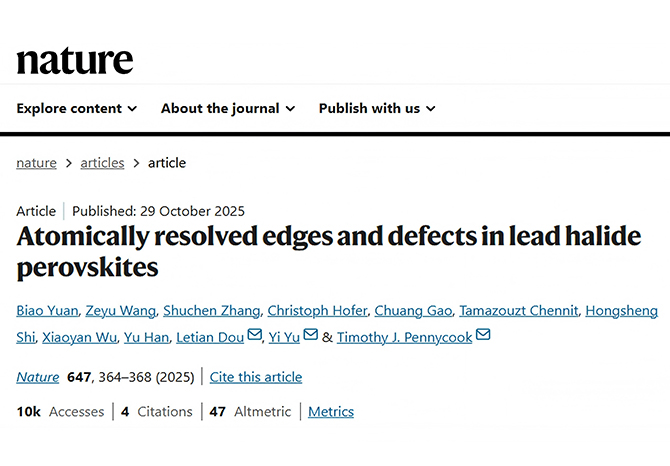
Task: Go to nature breadcrumb link
Action: [36, 163]
